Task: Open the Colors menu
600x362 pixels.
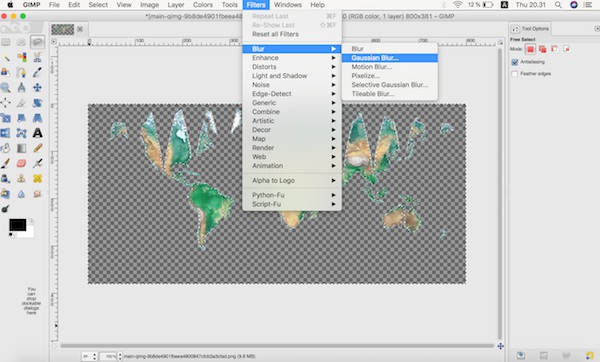Action: (203, 5)
